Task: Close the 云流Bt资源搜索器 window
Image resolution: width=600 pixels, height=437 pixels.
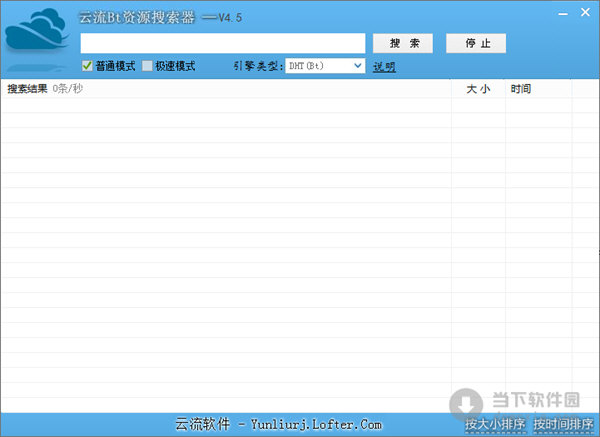Action: tap(585, 13)
